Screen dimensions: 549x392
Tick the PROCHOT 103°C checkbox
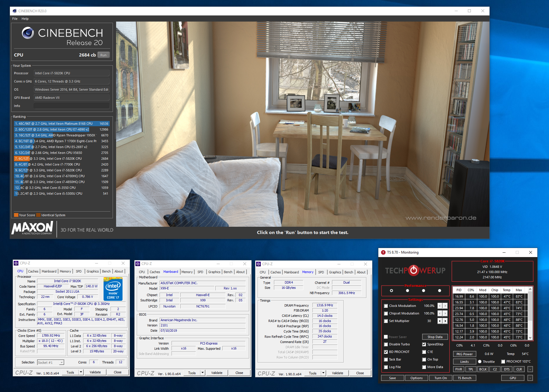point(503,361)
